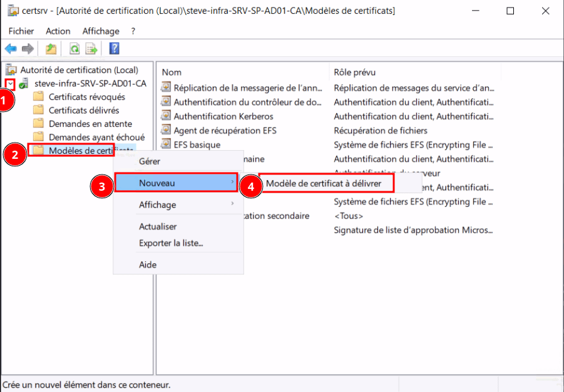564x392 pixels.
Task: Click Actualiser in the context menu
Action: (158, 226)
